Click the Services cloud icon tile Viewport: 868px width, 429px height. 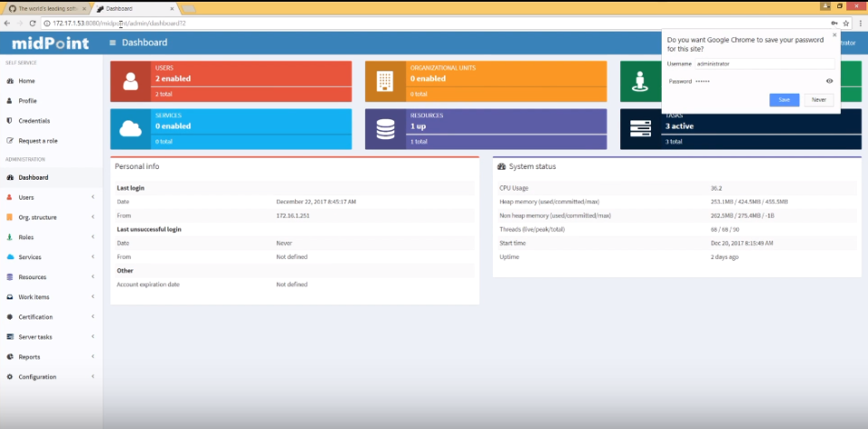coord(130,129)
